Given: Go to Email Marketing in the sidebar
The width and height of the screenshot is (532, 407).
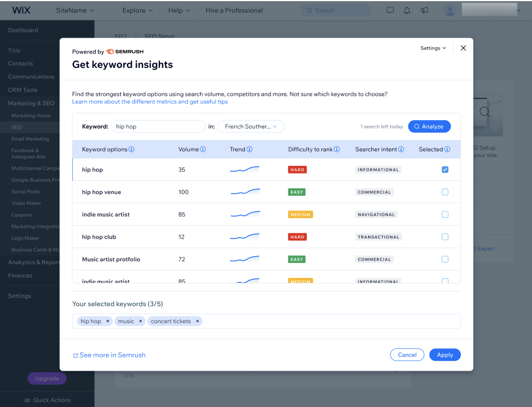Looking at the screenshot, I should [30, 139].
